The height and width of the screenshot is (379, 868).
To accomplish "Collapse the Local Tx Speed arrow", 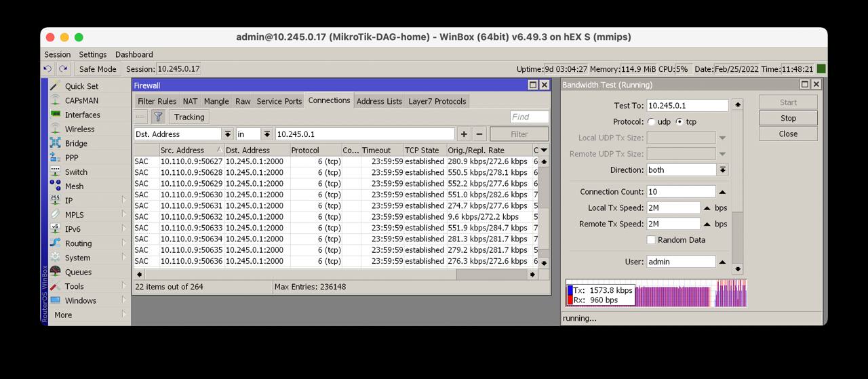I will pos(707,208).
